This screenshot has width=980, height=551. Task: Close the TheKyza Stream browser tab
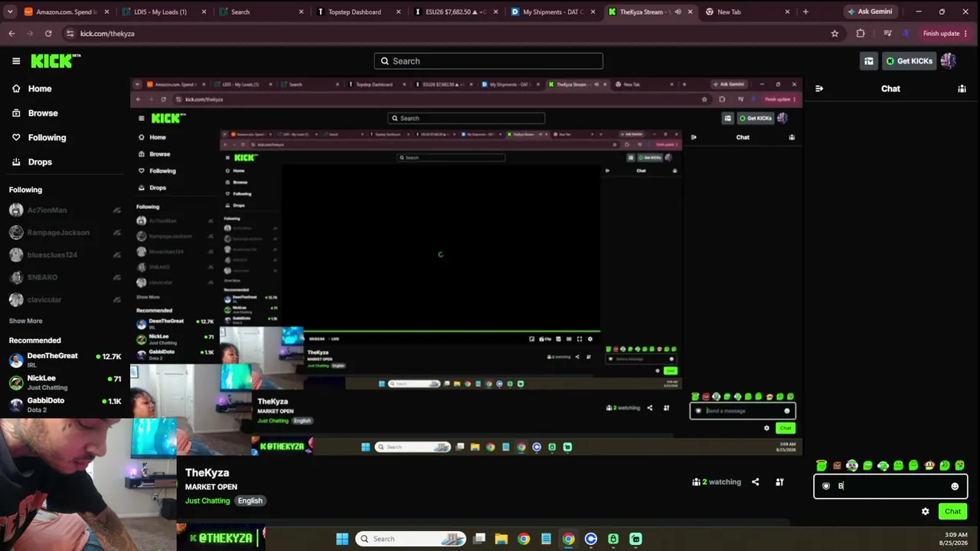[690, 11]
